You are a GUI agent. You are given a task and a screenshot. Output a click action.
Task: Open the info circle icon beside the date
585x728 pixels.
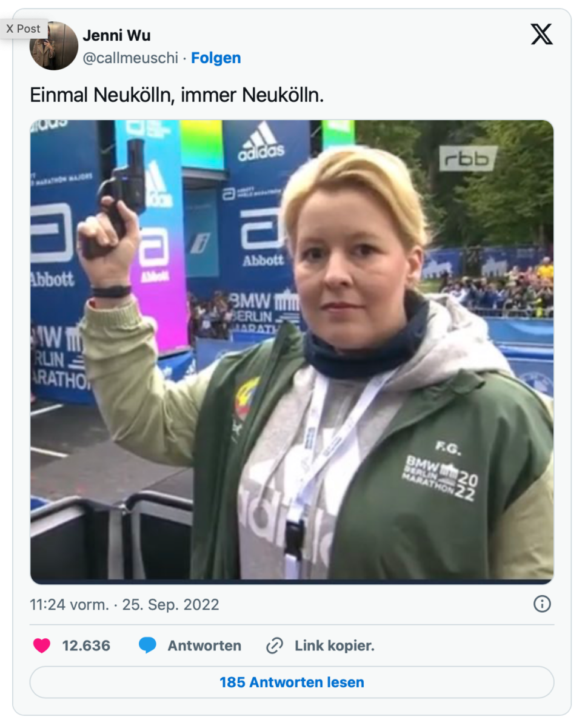coord(541,604)
